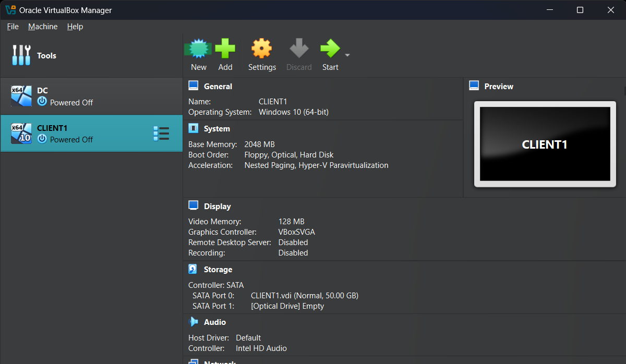Viewport: 626px width, 364px height.
Task: Select the DC virtual machine icon
Action: [x=21, y=96]
